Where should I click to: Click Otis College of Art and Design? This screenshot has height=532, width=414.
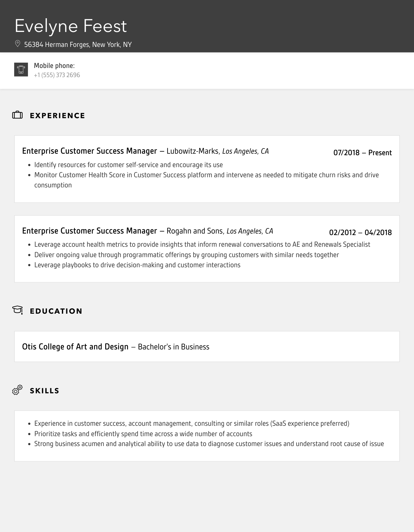coord(75,347)
